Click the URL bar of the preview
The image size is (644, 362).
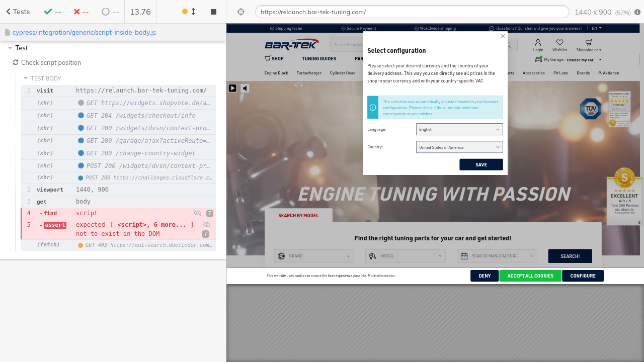[412, 12]
